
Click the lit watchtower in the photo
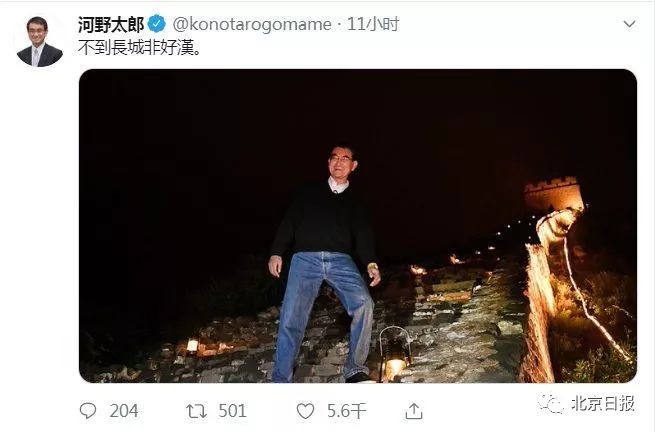click(553, 193)
